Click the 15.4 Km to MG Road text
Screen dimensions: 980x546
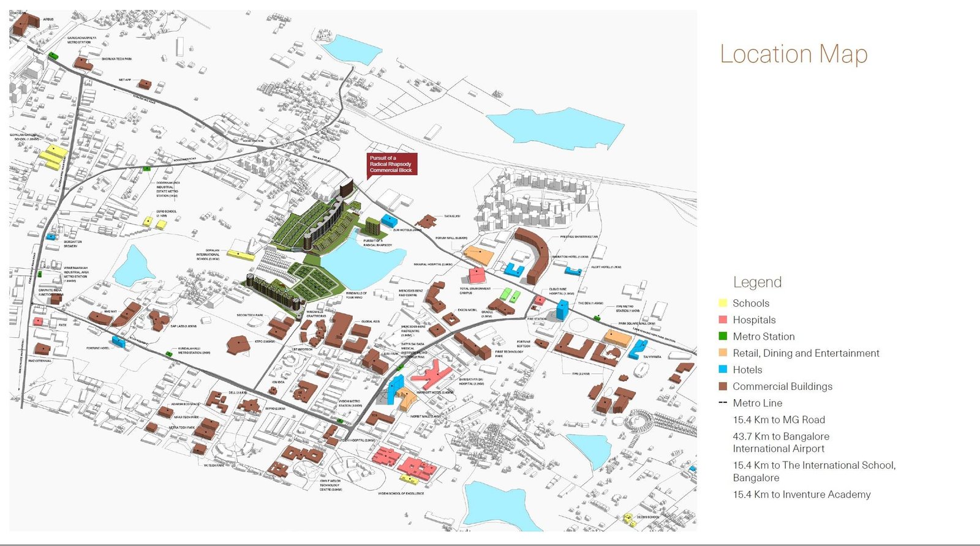[778, 420]
